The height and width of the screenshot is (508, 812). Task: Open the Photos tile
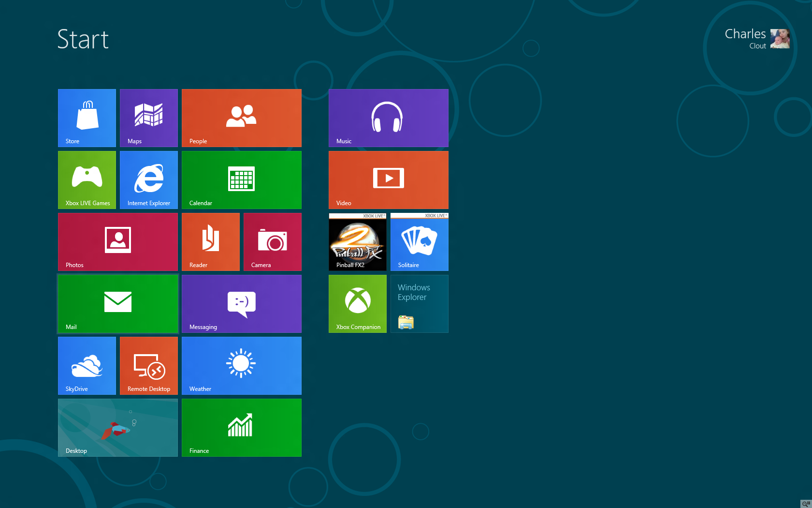click(118, 242)
